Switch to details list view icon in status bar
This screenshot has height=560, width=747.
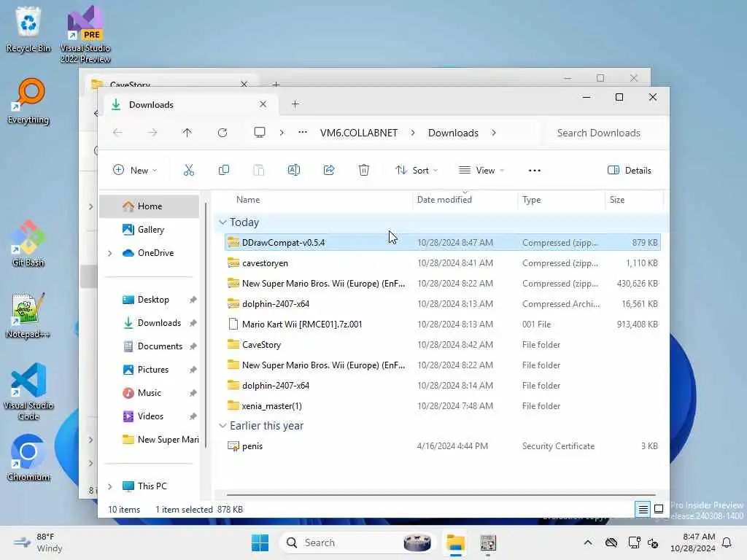tap(643, 509)
